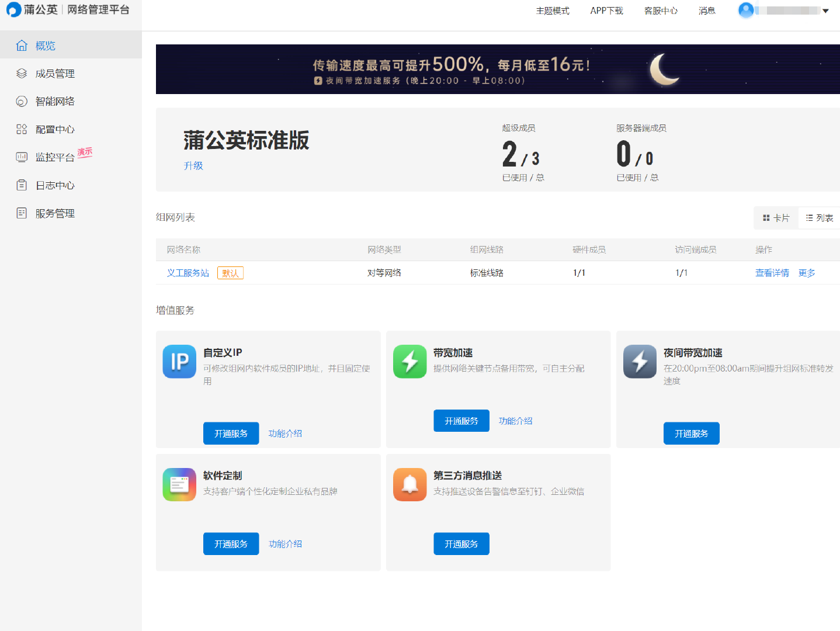Click 功能介绍 for 自定义IP

click(285, 434)
